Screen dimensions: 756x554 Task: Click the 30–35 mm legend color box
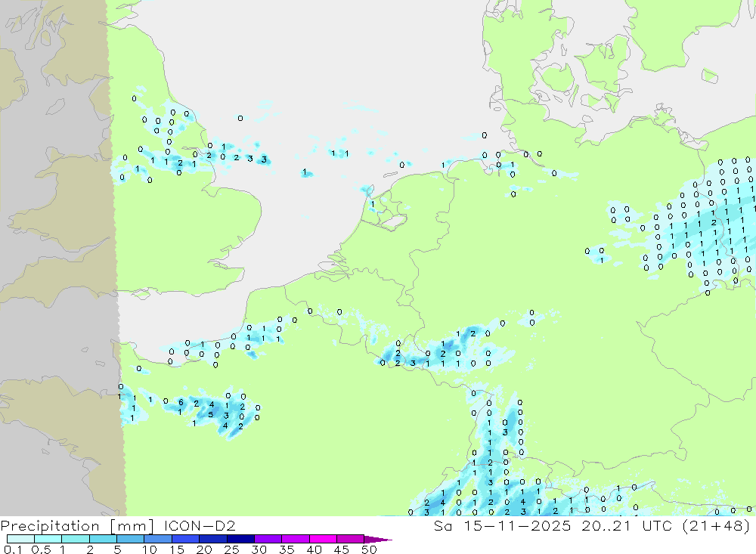(x=268, y=539)
